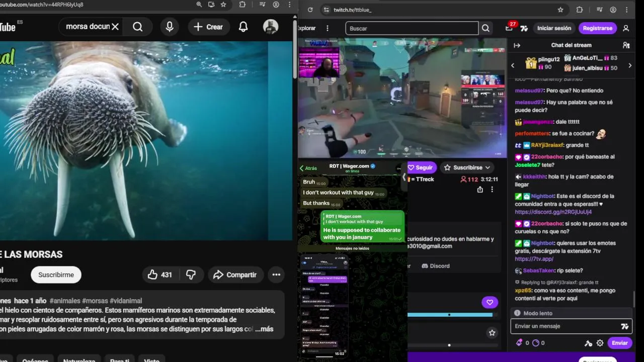Open Chrome three-dot menu in YouTube window

click(x=289, y=5)
